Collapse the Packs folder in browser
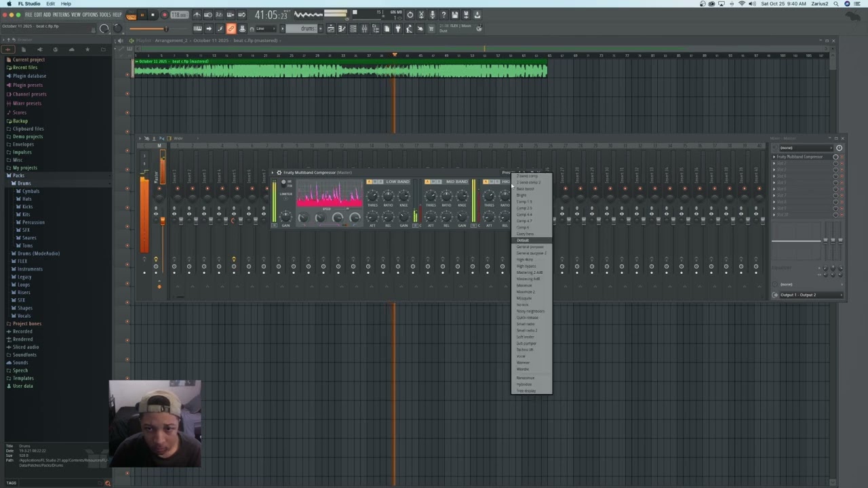This screenshot has width=868, height=488. pyautogui.click(x=19, y=176)
